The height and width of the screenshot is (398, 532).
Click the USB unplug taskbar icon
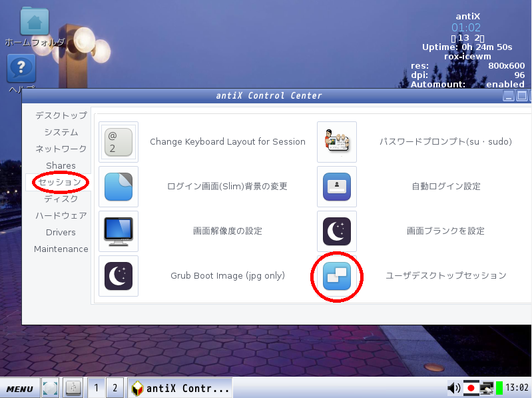pos(73,387)
